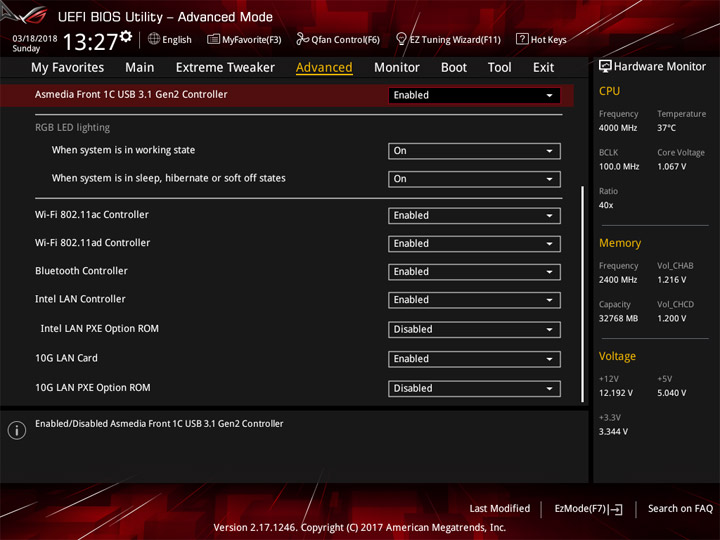Click Search on FAQ link
The width and height of the screenshot is (720, 540).
click(681, 509)
